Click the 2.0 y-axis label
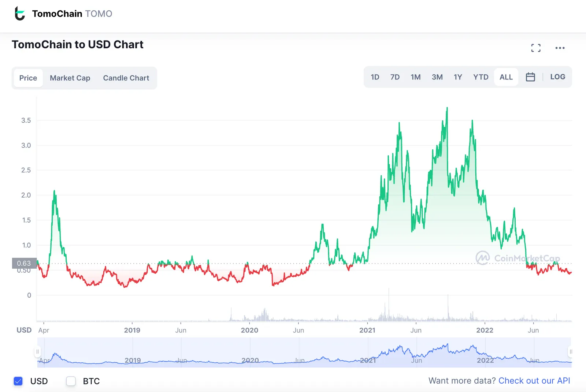586x392 pixels. 26,195
